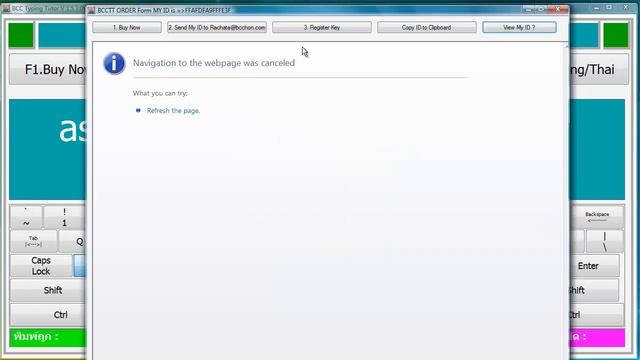Click the BCC Typing Tutor title bar icon
This screenshot has height=360, width=640.
[6, 8]
